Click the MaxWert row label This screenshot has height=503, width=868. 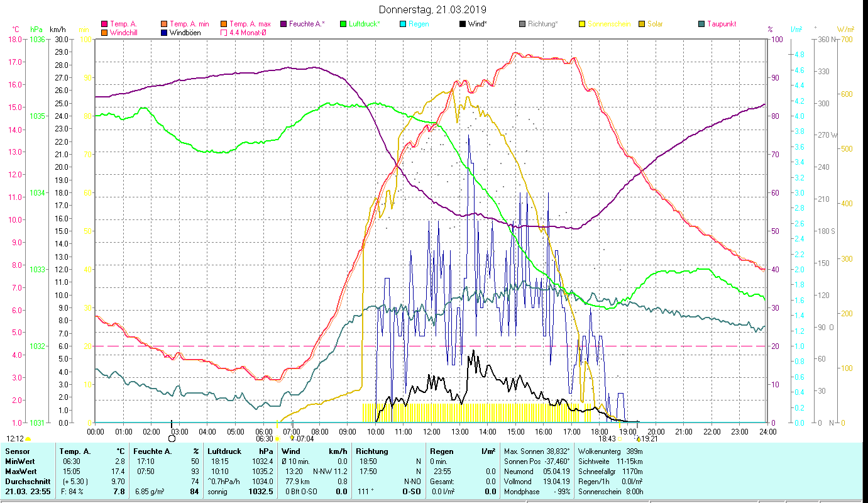[21, 471]
